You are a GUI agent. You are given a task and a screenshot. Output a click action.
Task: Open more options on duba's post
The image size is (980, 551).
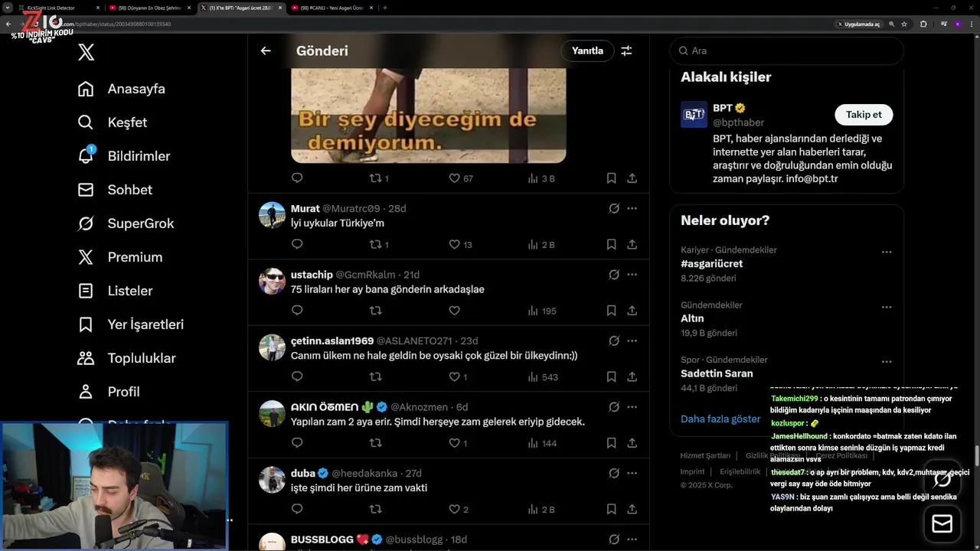click(632, 473)
